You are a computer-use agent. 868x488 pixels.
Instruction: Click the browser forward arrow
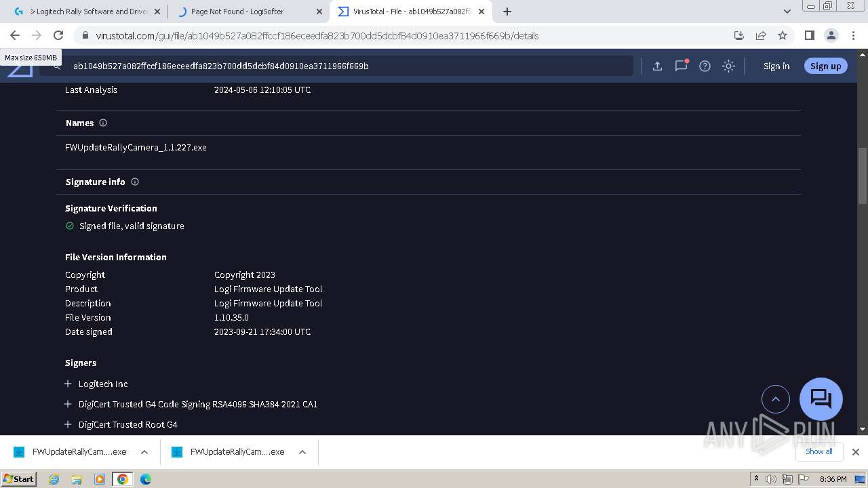coord(37,35)
